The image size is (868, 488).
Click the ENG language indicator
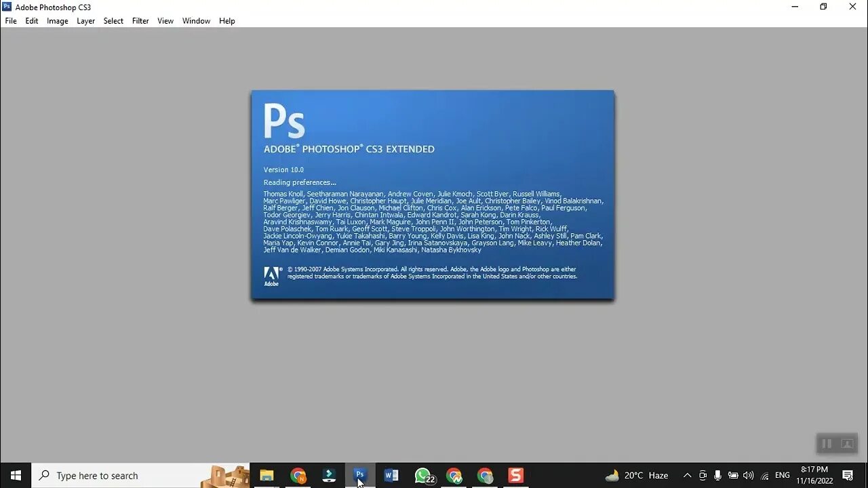783,476
